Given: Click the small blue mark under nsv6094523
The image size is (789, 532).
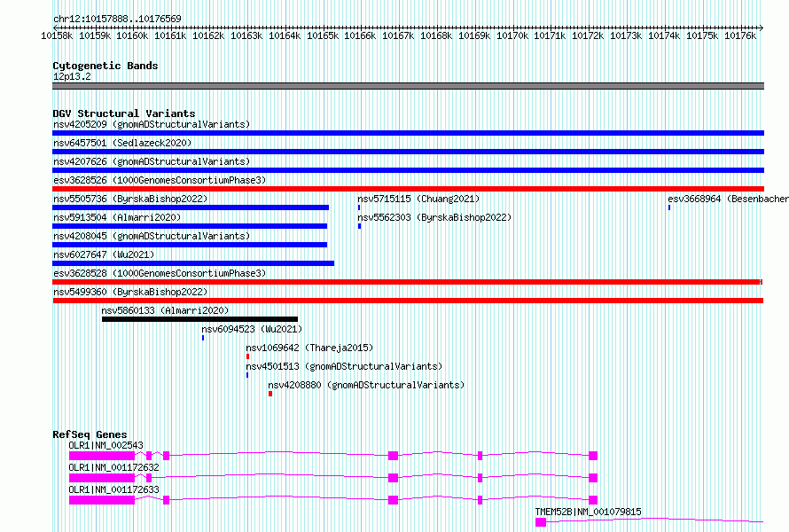Looking at the screenshot, I should [203, 338].
